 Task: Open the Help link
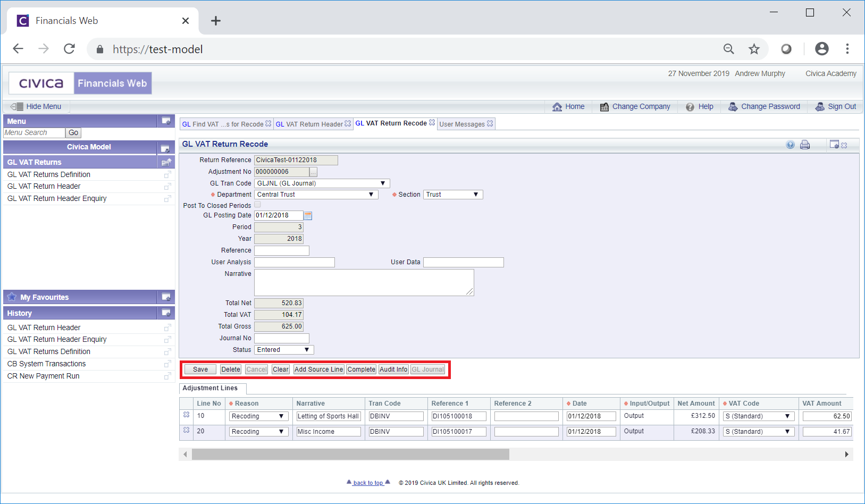pyautogui.click(x=700, y=107)
